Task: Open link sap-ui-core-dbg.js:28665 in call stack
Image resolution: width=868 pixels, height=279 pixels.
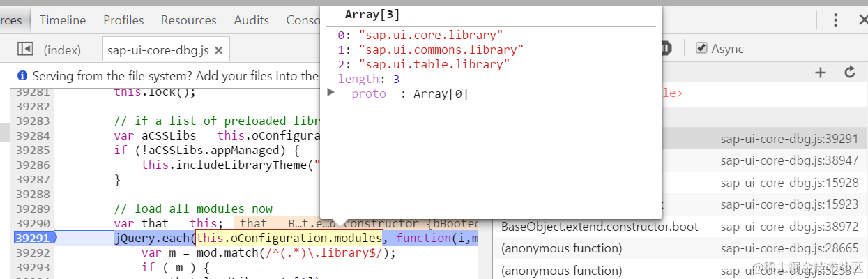Action: (x=790, y=248)
